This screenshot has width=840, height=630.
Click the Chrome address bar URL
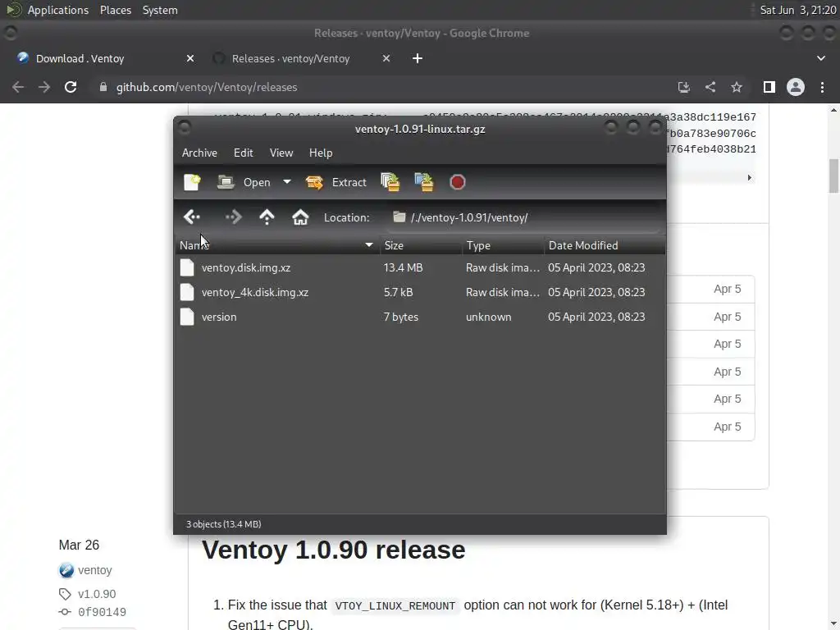tap(207, 87)
